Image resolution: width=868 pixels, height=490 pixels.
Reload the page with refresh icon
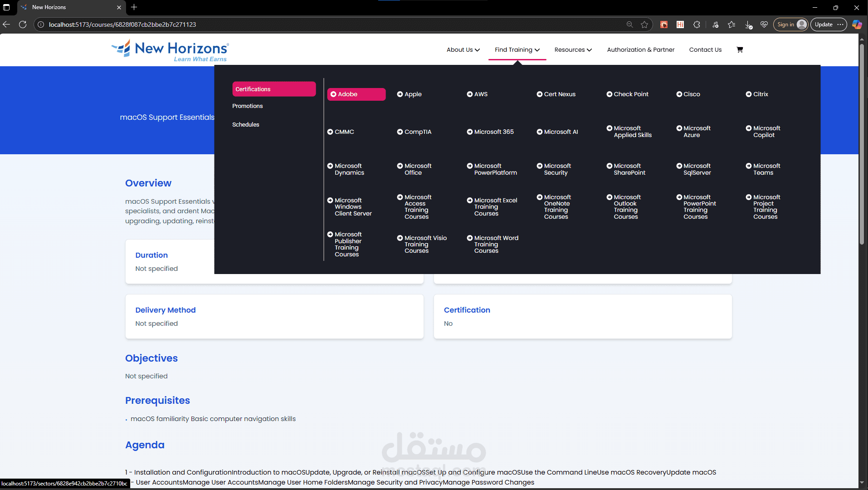pos(23,24)
